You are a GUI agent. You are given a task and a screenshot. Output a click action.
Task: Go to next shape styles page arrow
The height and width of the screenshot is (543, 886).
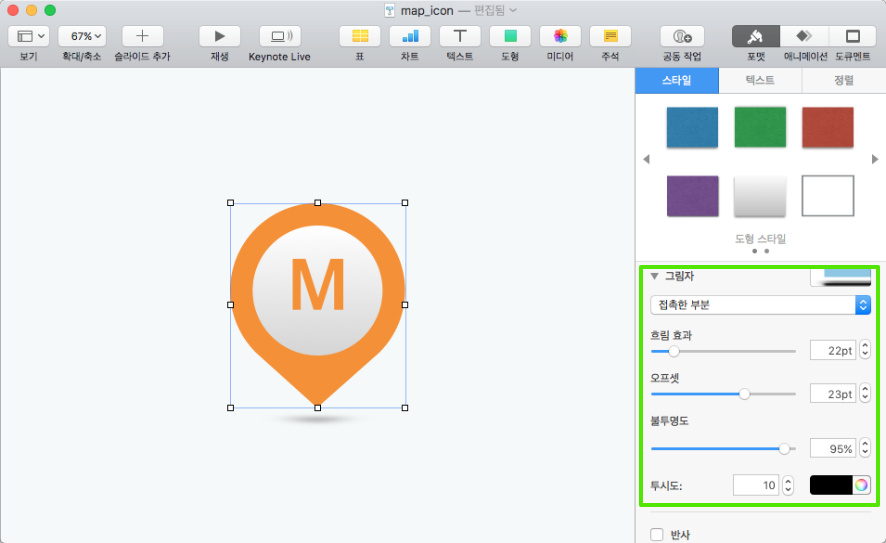(x=875, y=159)
